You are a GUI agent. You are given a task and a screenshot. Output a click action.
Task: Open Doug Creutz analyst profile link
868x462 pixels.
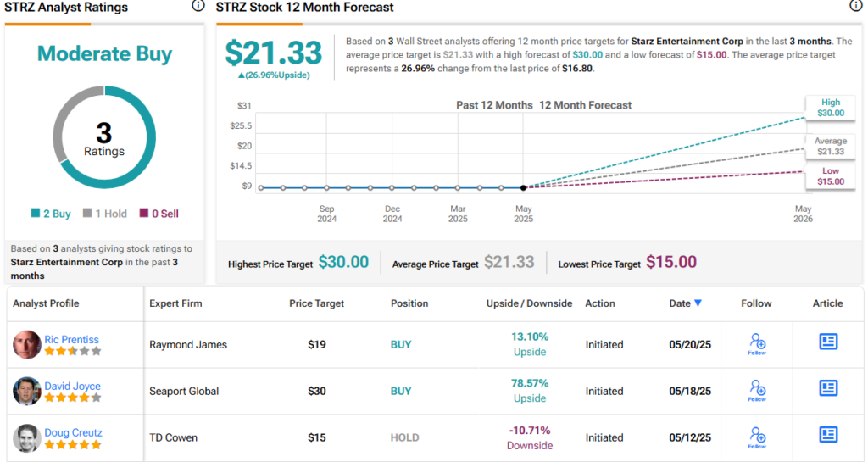point(73,432)
